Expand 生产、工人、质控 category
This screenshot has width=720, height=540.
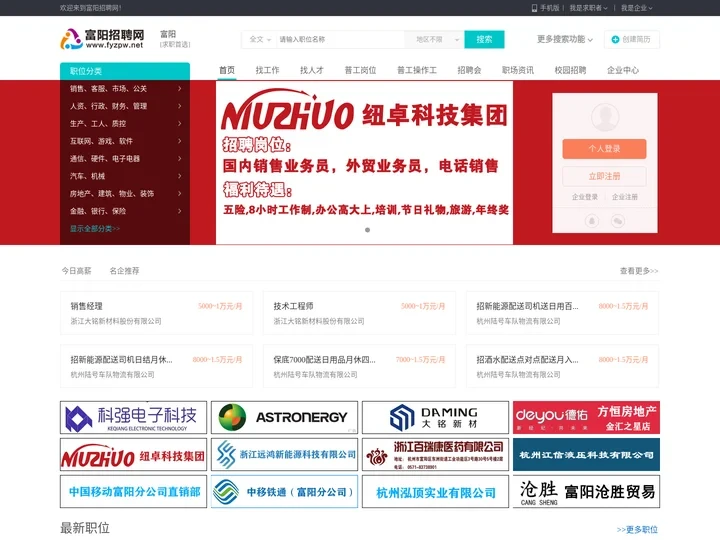[125, 124]
